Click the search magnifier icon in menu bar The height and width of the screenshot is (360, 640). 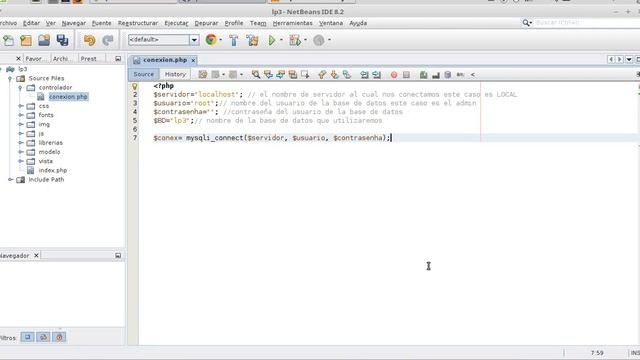click(526, 23)
